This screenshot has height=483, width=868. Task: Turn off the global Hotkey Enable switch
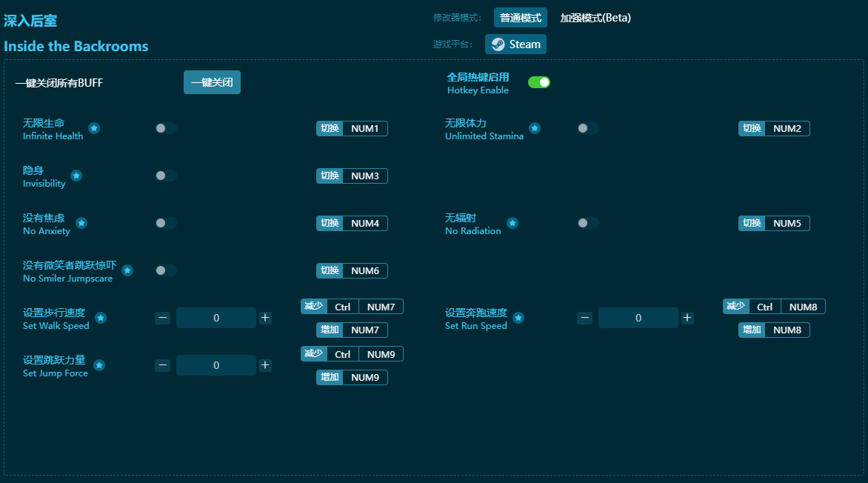pos(538,82)
